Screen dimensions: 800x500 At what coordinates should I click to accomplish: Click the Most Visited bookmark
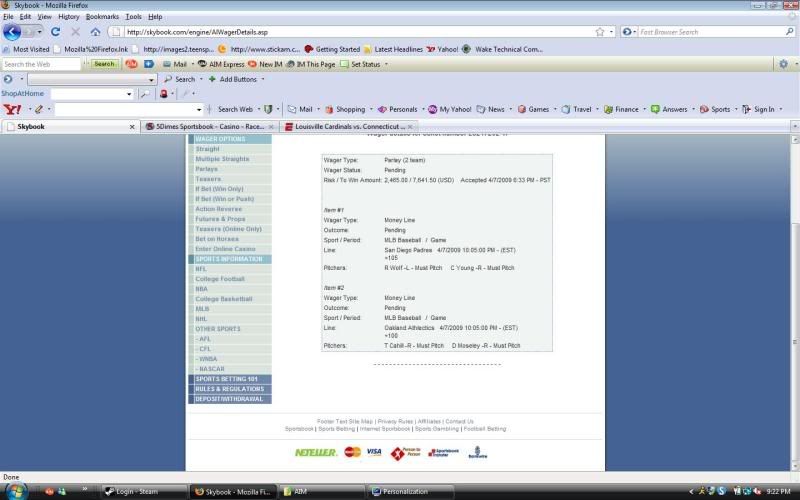point(26,49)
